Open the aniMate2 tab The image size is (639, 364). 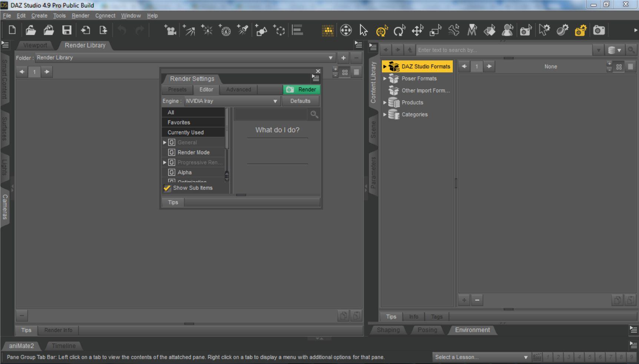(21, 346)
